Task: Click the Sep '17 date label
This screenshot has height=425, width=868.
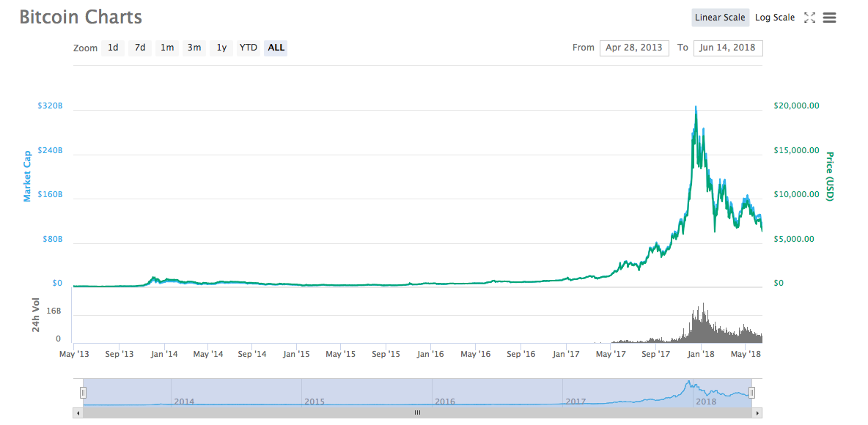Action: pos(655,353)
